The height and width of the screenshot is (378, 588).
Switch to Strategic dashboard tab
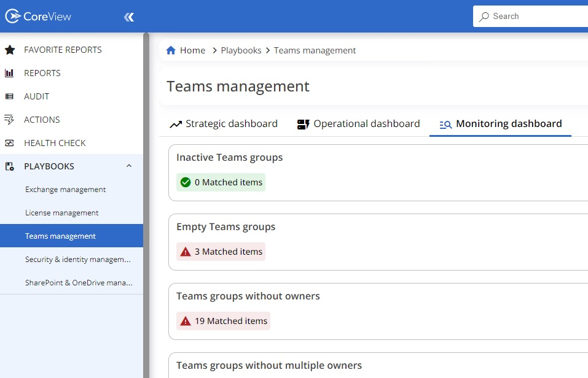(x=224, y=124)
